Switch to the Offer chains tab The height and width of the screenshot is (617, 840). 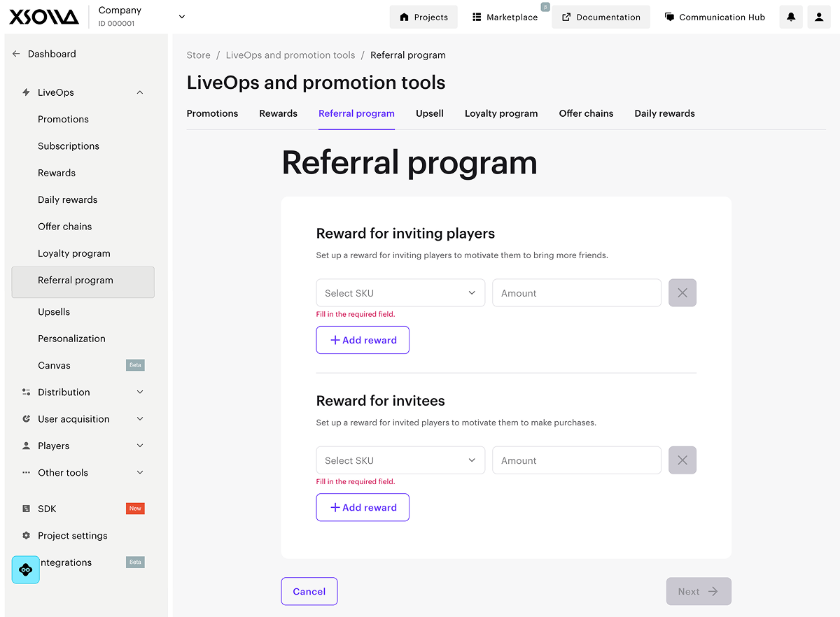tap(586, 113)
